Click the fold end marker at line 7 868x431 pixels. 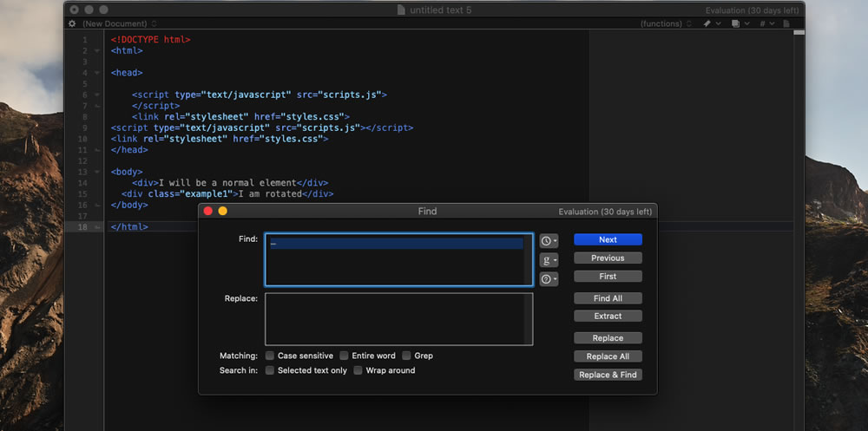(x=97, y=106)
